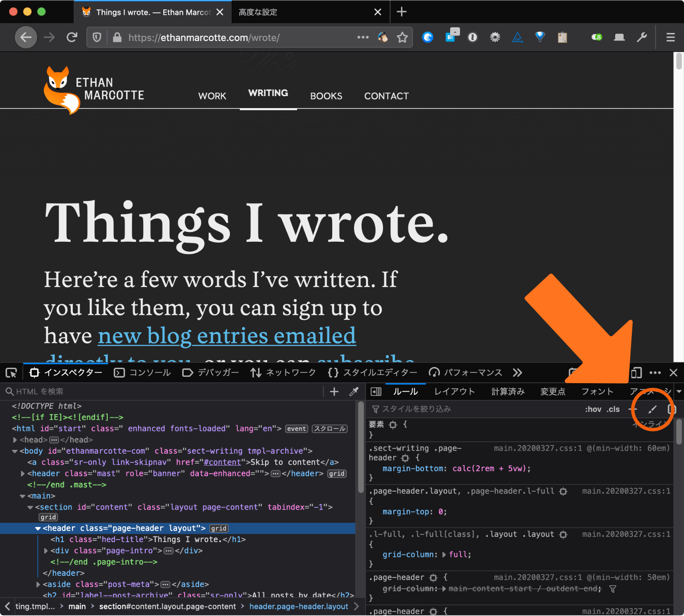Toggle :hov pseudo-class panel

pyautogui.click(x=593, y=409)
